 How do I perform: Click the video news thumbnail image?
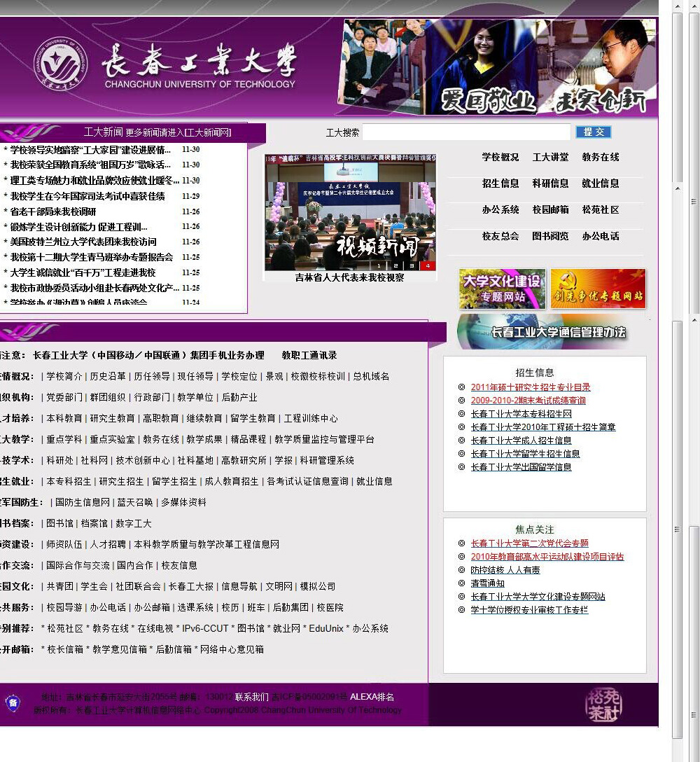tap(350, 210)
